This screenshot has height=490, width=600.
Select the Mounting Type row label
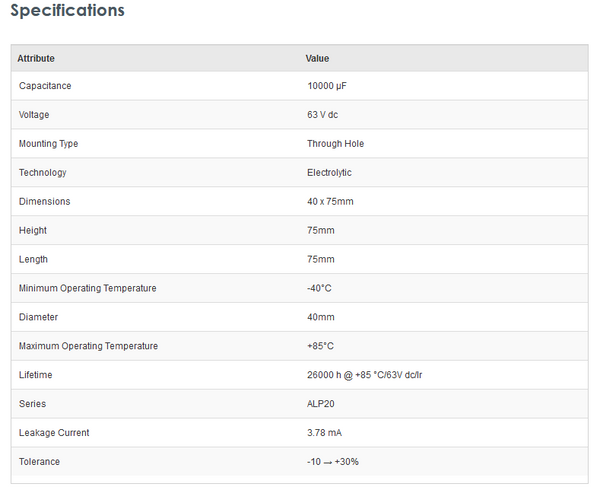(48, 144)
